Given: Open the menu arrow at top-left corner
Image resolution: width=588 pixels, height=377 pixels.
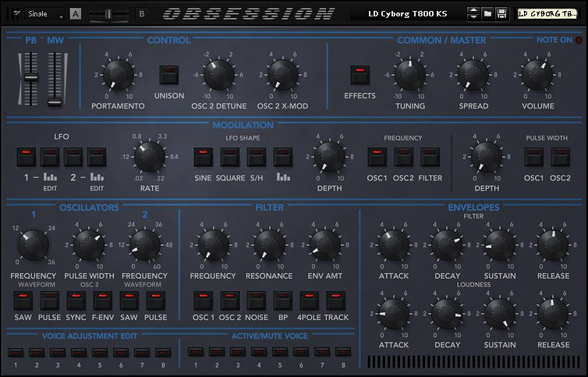Looking at the screenshot, I should coord(16,14).
